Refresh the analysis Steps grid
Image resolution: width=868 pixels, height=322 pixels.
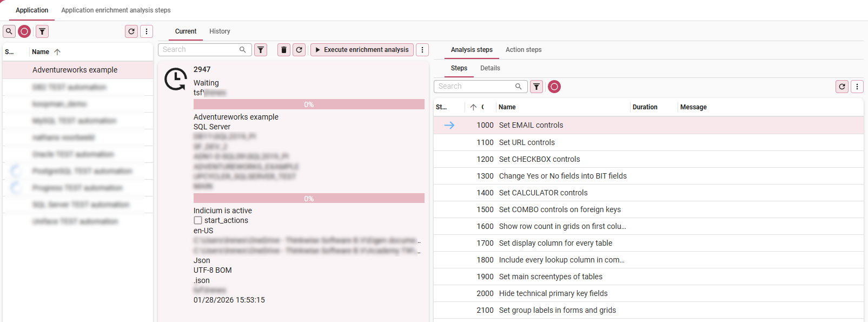[x=842, y=87]
